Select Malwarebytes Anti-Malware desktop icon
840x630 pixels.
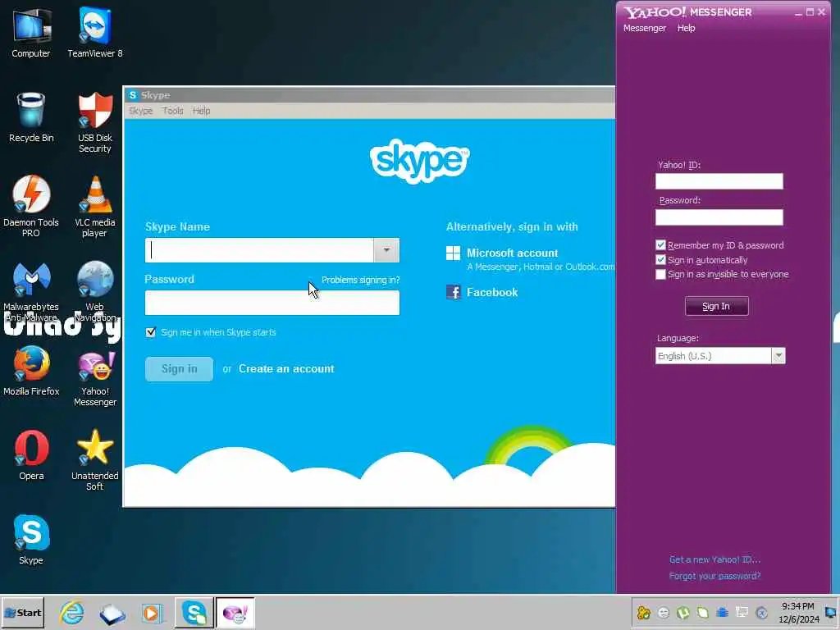(x=31, y=291)
